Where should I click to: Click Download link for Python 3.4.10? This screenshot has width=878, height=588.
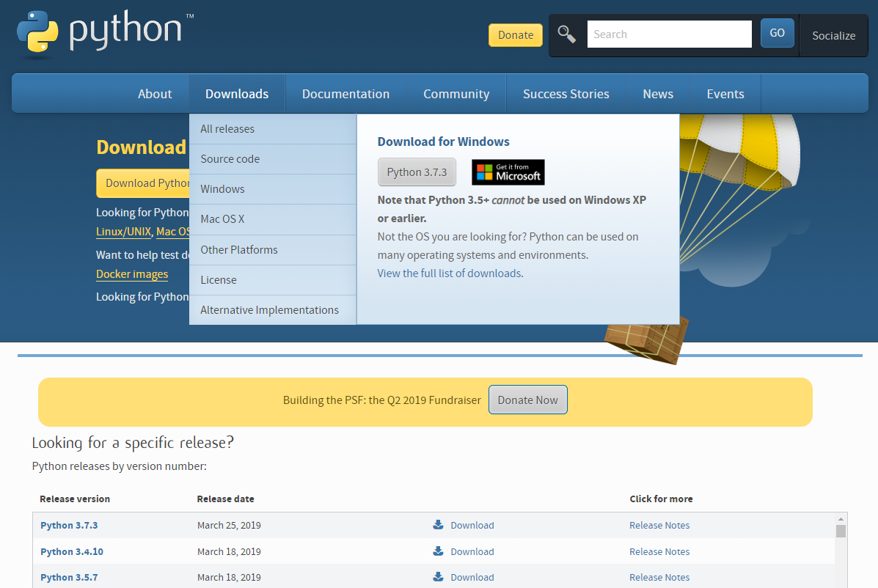point(472,551)
